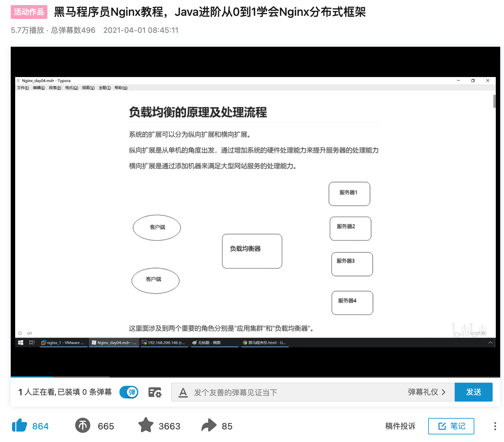Expand the taskbar tray chevron in video

[490, 343]
